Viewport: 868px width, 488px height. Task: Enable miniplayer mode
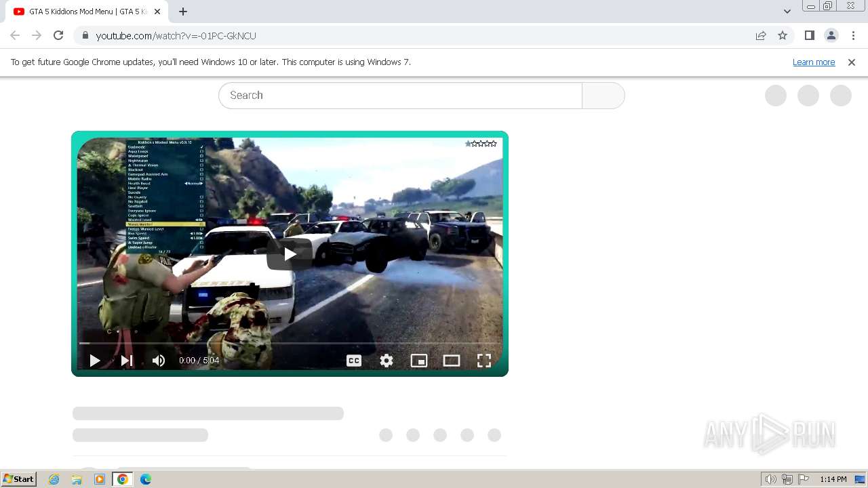pos(419,361)
